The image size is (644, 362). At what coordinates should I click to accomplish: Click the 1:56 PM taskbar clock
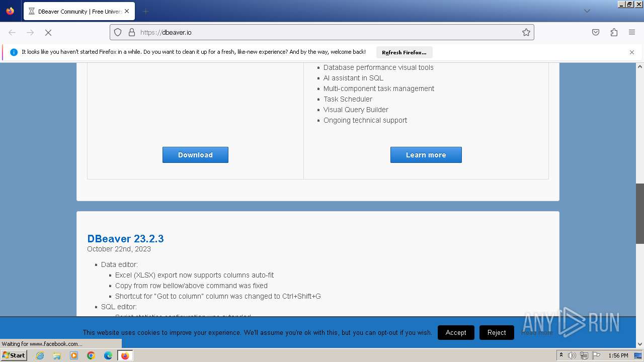pyautogui.click(x=618, y=355)
